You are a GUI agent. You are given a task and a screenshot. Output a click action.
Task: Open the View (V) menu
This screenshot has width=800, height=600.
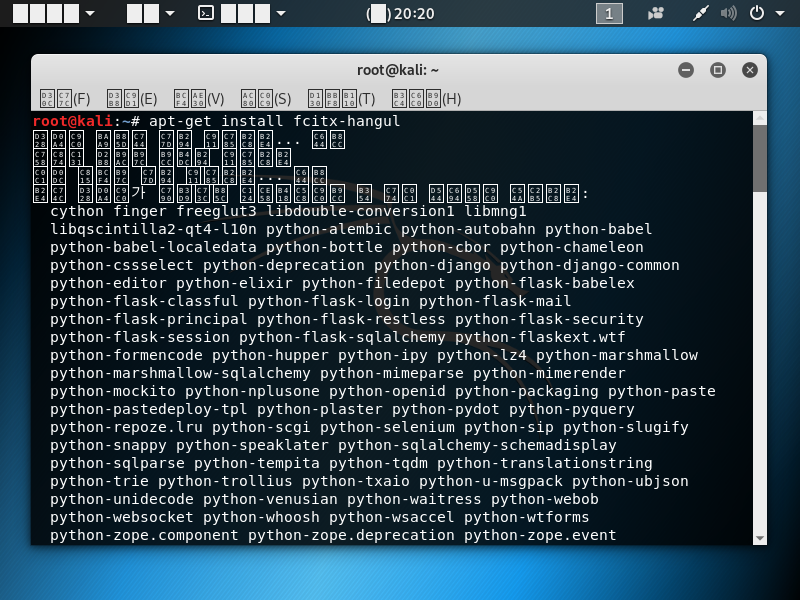[x=199, y=98]
